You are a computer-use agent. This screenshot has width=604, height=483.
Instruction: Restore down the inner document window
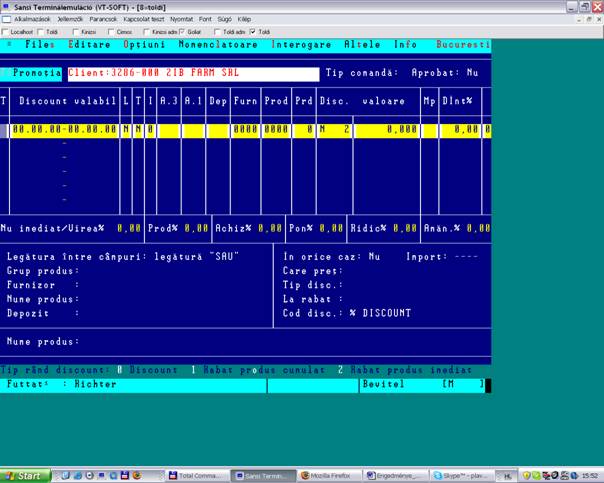589,19
